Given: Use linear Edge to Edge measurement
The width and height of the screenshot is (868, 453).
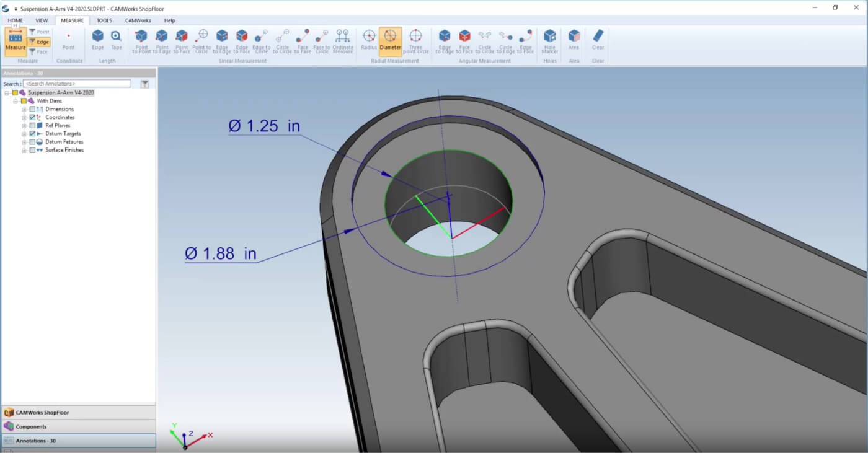Looking at the screenshot, I should [222, 42].
